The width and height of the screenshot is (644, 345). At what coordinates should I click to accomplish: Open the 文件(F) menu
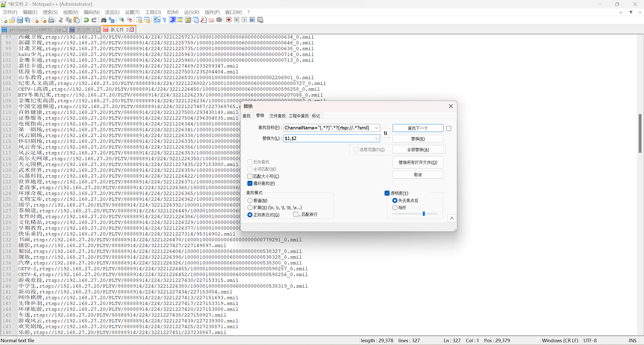(10, 12)
